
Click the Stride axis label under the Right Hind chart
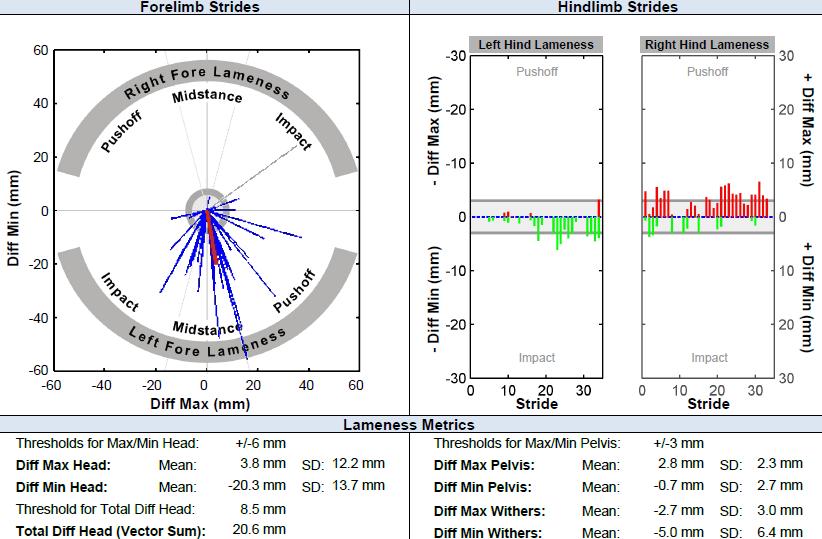tap(708, 404)
